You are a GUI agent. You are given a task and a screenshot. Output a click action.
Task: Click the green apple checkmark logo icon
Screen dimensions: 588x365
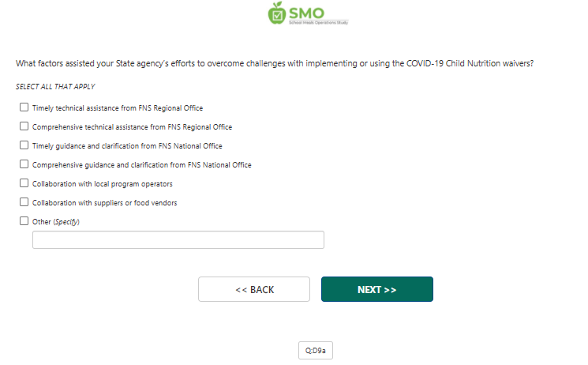(277, 13)
